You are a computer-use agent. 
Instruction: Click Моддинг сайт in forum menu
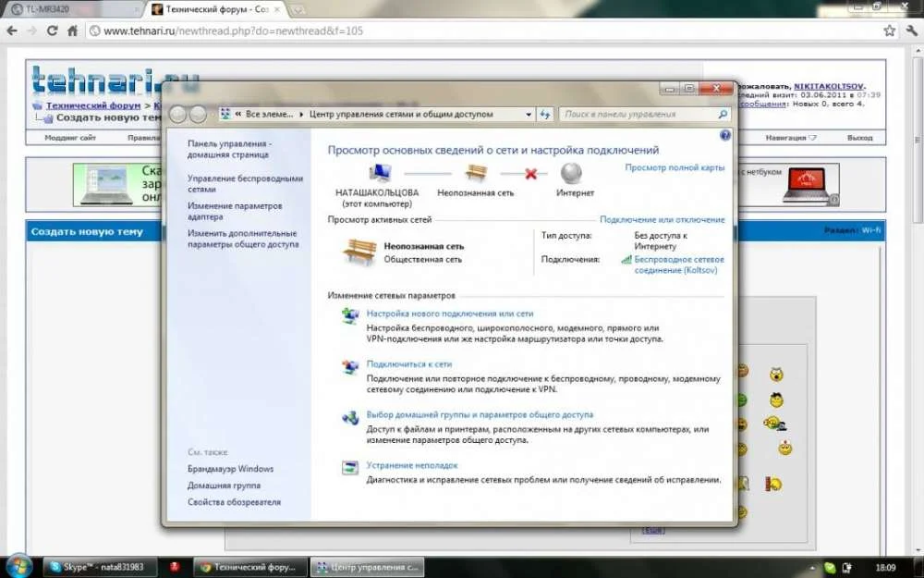[x=70, y=138]
